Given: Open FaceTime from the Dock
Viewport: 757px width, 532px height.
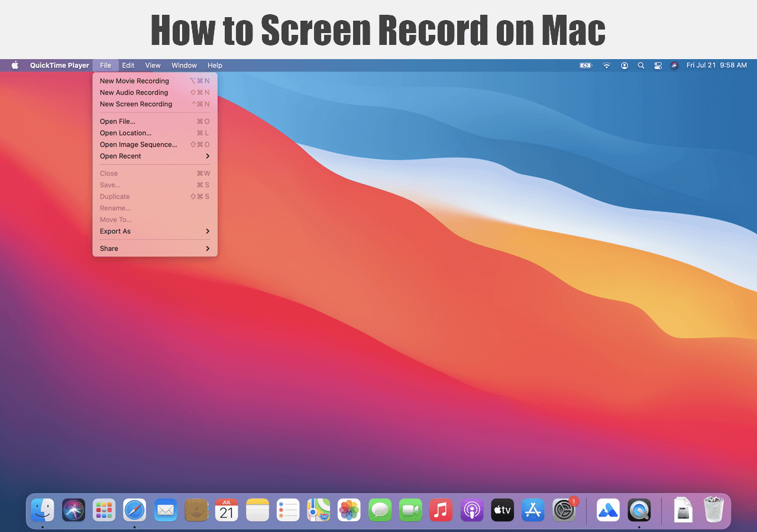Looking at the screenshot, I should tap(410, 510).
